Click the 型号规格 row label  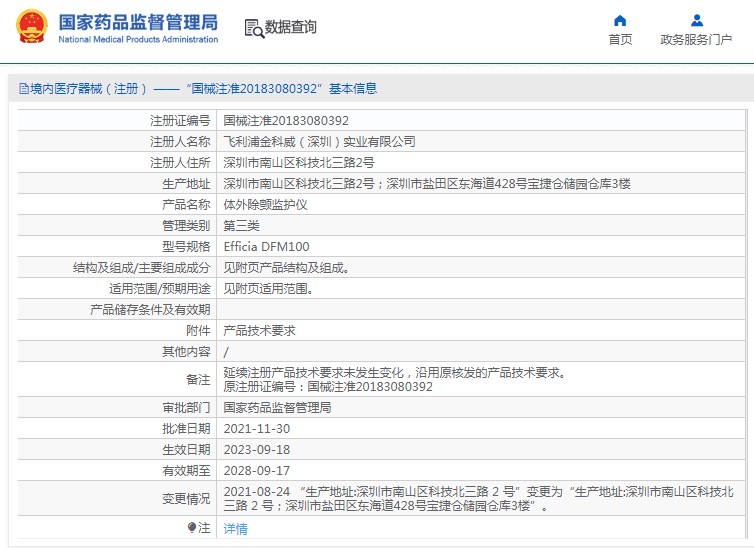[x=186, y=247]
